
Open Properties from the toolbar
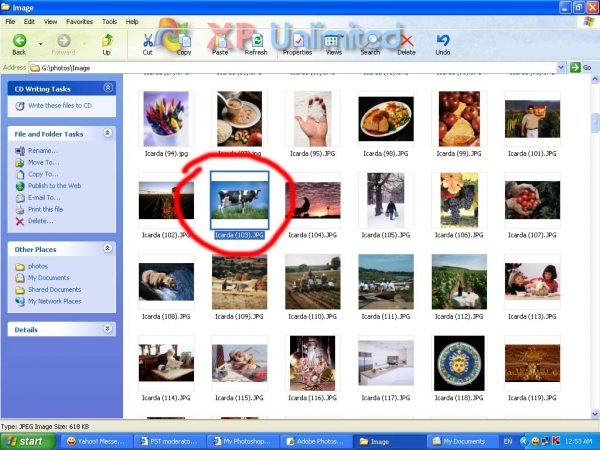coord(297,44)
